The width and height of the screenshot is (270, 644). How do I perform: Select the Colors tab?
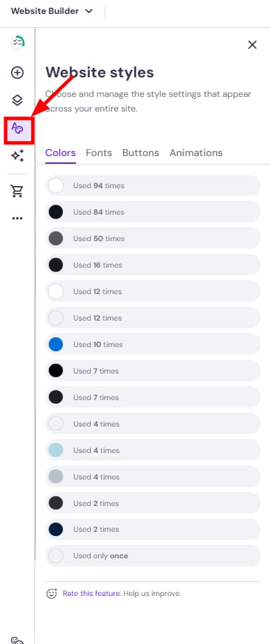click(61, 153)
